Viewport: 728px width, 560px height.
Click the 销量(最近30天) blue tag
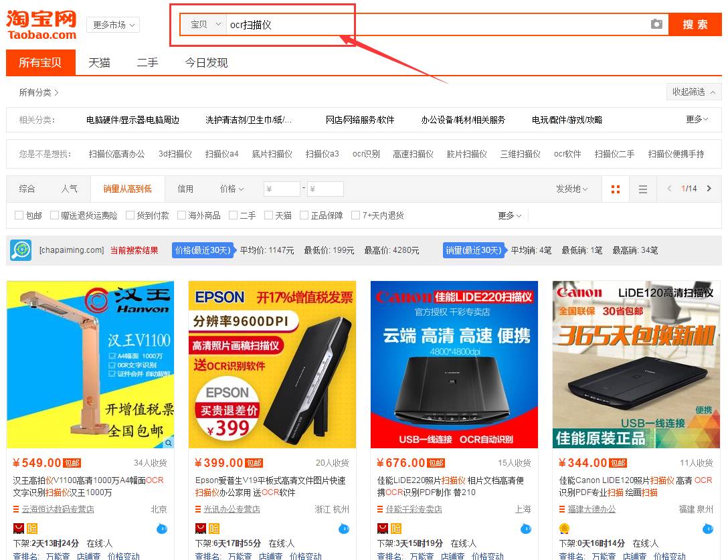(x=474, y=250)
